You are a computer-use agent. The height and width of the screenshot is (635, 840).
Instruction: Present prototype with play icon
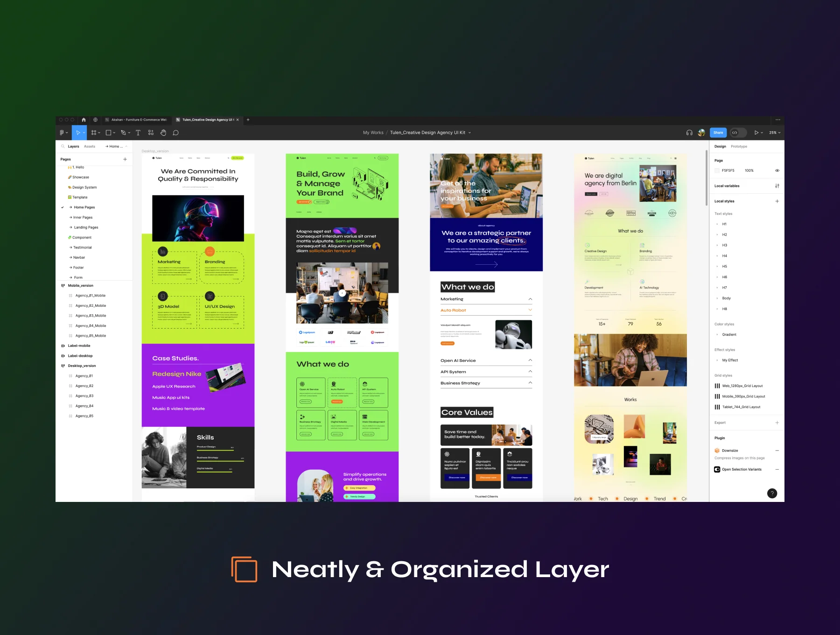point(756,133)
